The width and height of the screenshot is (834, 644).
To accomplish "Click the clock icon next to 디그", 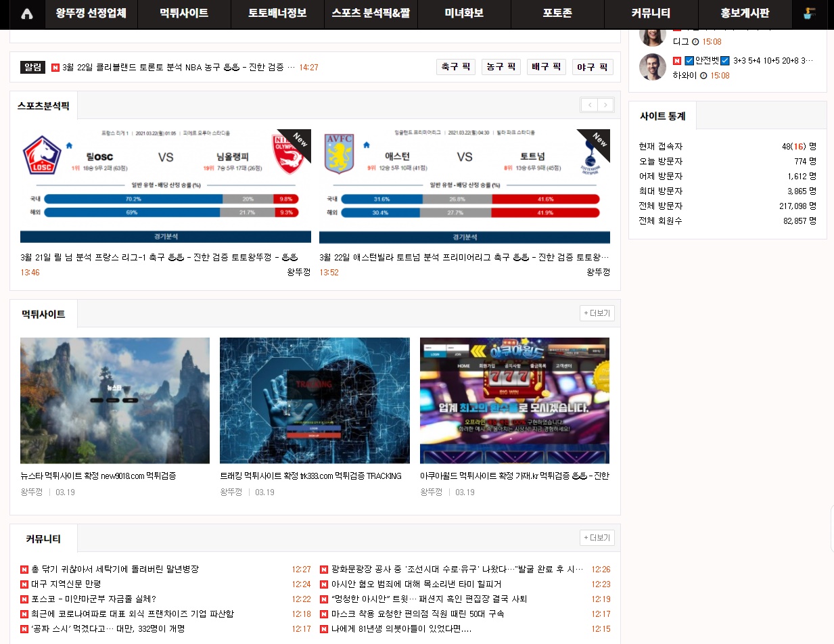I will (695, 41).
